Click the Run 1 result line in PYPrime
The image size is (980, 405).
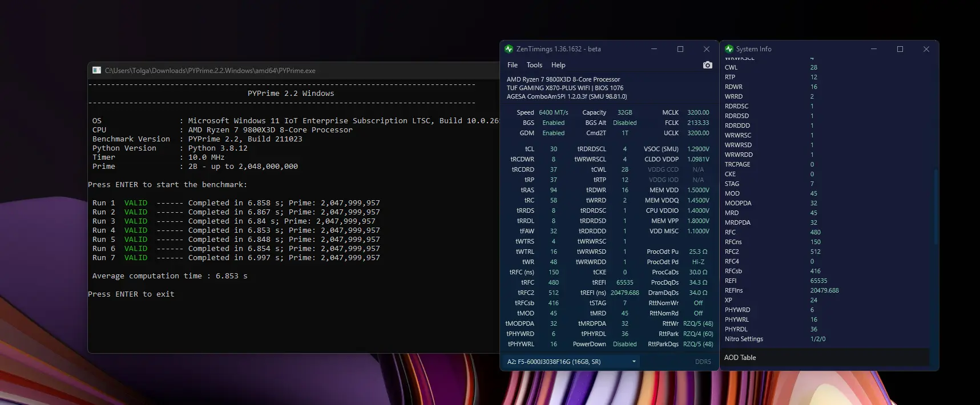[236, 203]
